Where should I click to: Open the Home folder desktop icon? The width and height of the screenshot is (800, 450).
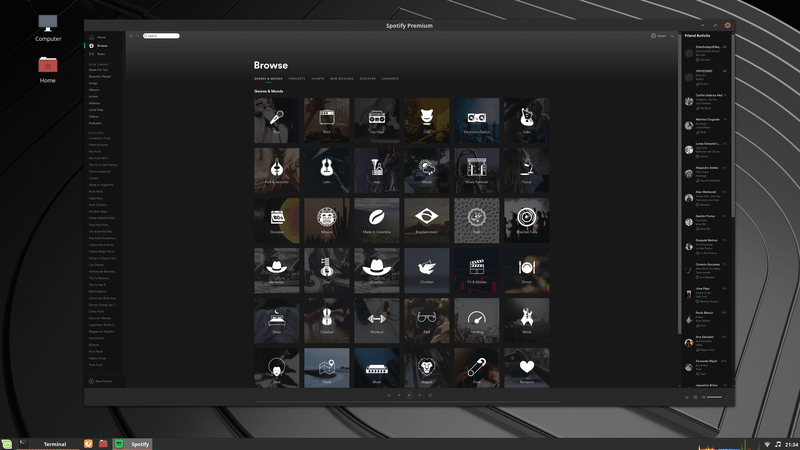pyautogui.click(x=47, y=70)
